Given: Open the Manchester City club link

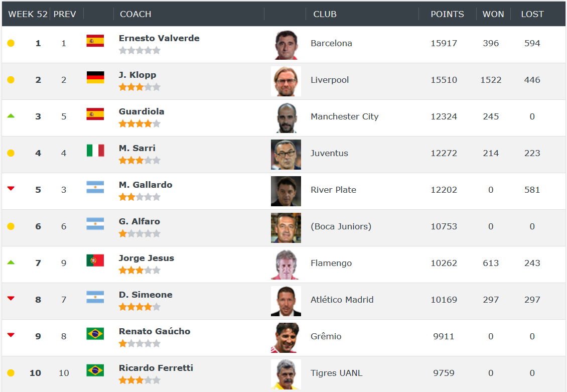Looking at the screenshot, I should [345, 116].
